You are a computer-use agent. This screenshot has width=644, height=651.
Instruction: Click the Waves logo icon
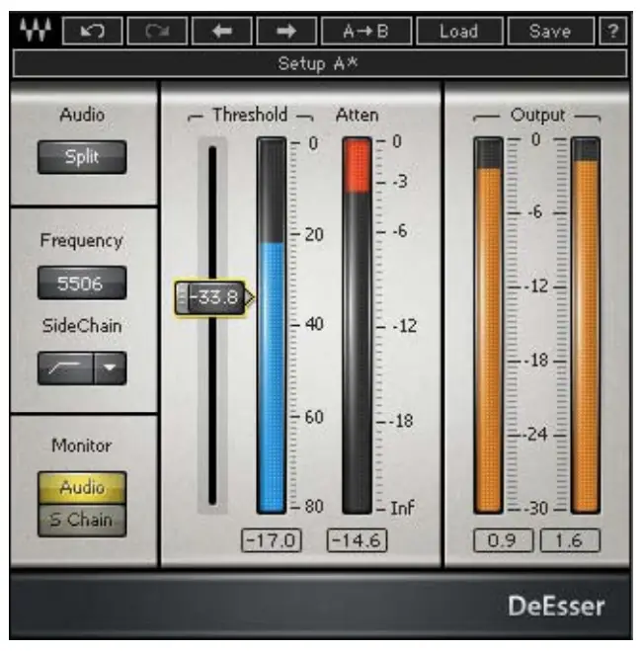click(36, 30)
